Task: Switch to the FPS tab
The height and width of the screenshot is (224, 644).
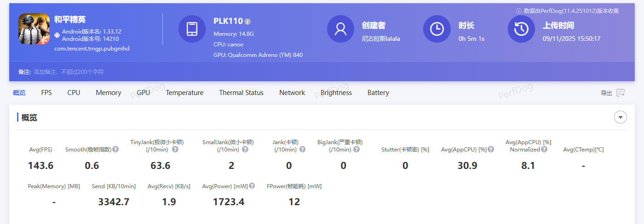Action: tap(46, 93)
